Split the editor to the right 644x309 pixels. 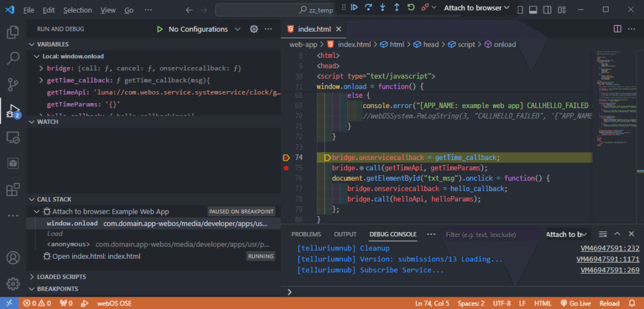[x=617, y=29]
